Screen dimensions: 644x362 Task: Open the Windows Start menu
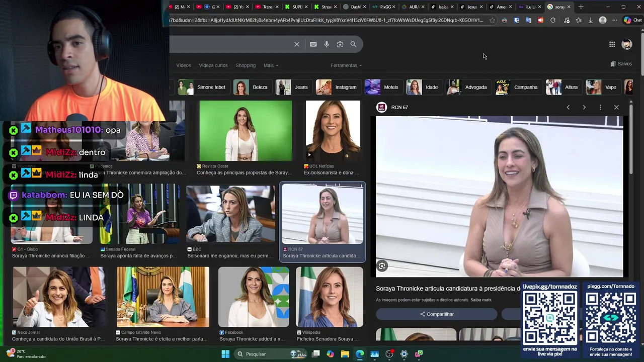coord(225,354)
